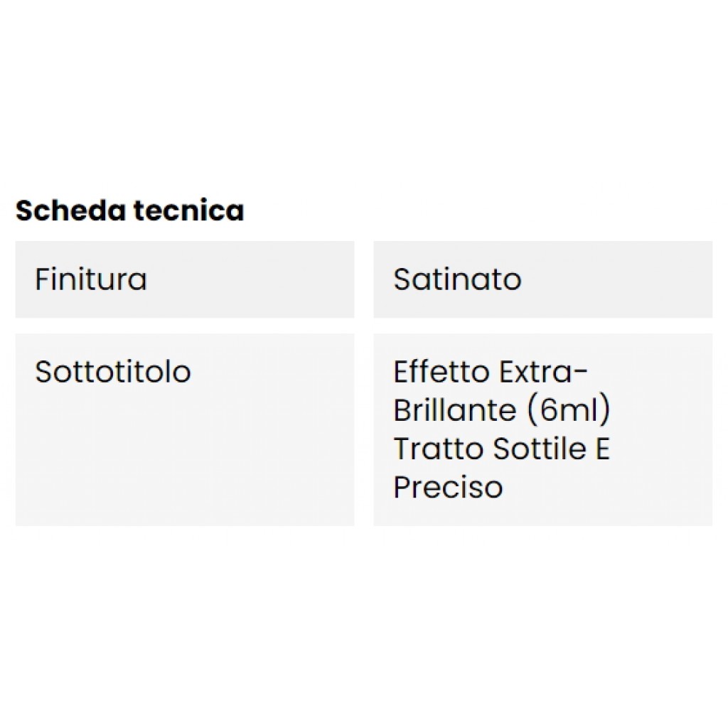Viewport: 728px width, 728px height.
Task: Click the "Satinato" value text
Action: 457,279
